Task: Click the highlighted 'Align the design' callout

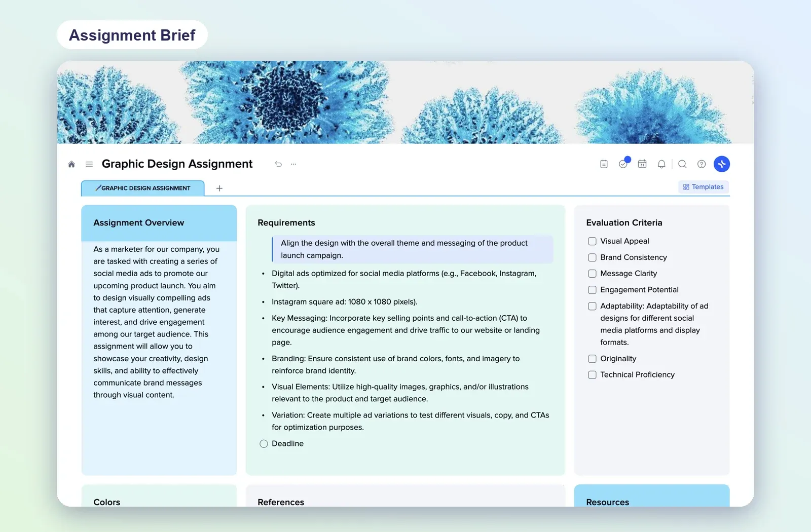Action: [412, 249]
